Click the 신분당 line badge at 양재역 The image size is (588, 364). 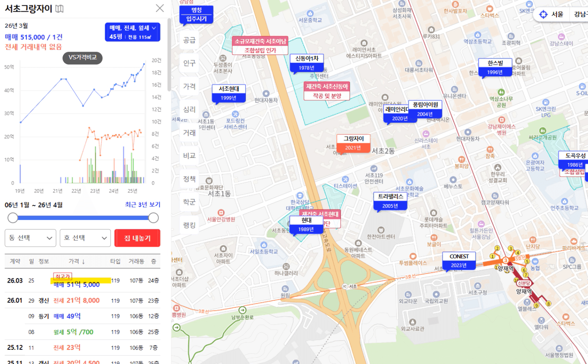pos(524,283)
